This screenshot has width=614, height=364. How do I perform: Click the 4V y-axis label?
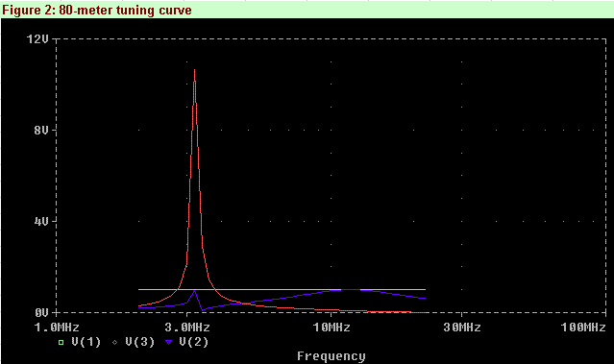[x=41, y=222]
